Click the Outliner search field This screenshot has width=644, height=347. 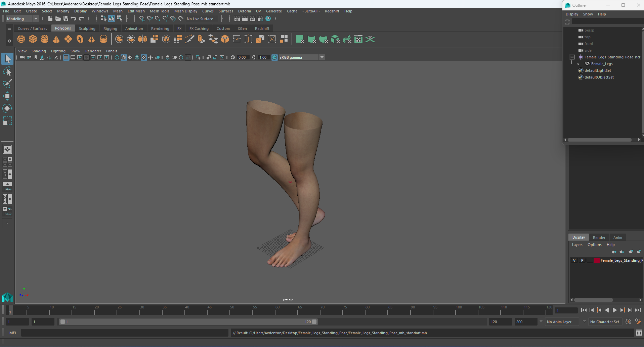(608, 22)
